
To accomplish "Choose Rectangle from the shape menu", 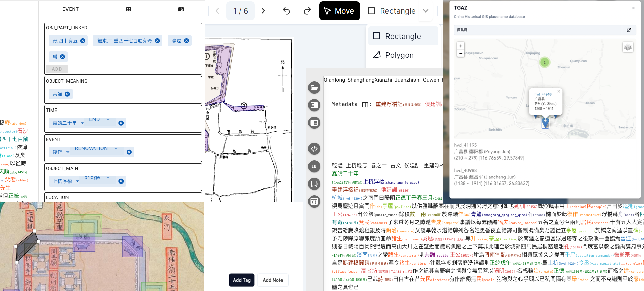I will point(403,36).
